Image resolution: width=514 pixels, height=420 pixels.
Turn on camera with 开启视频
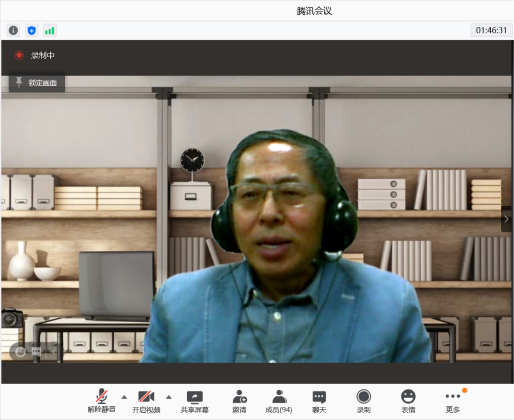coord(146,401)
